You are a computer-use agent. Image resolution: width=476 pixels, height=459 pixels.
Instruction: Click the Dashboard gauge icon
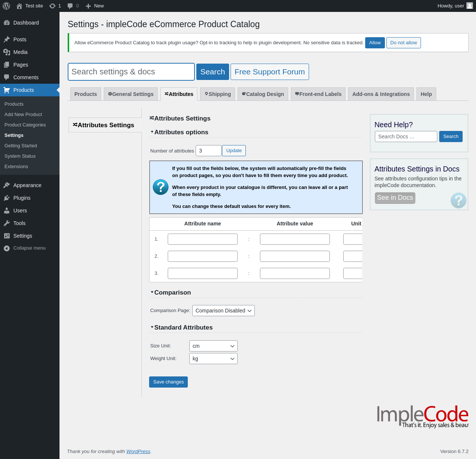point(7,23)
